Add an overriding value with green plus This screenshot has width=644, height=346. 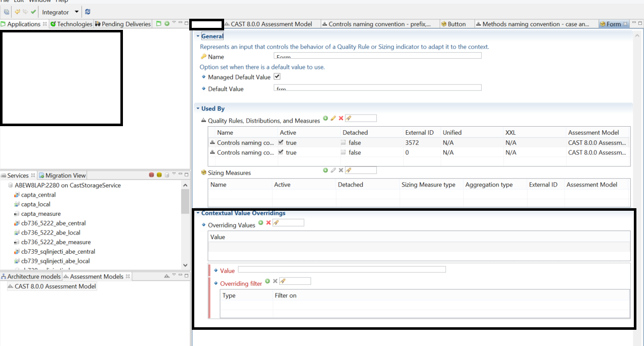point(261,222)
